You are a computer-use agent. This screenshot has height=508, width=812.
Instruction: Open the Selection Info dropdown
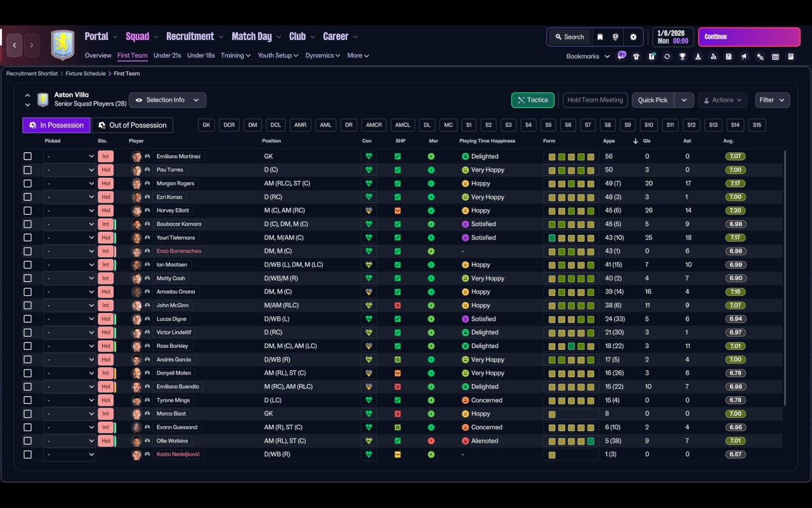tap(167, 100)
